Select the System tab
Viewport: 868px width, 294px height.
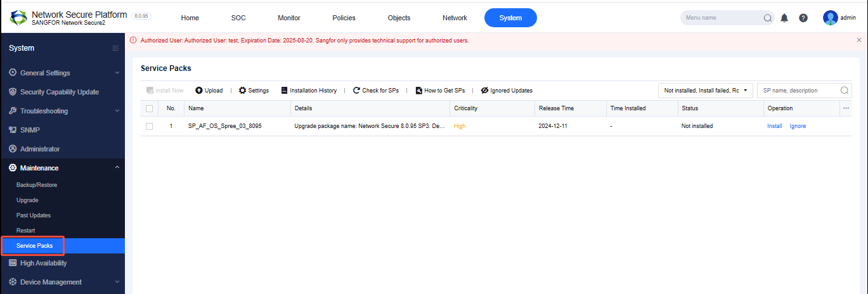pos(510,18)
